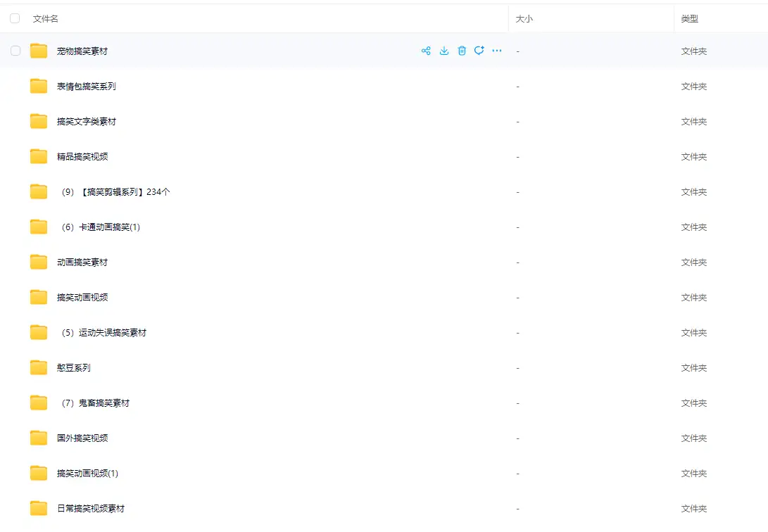Open the 卡通动画搞笑(1) folder
The image size is (768, 532).
point(99,227)
